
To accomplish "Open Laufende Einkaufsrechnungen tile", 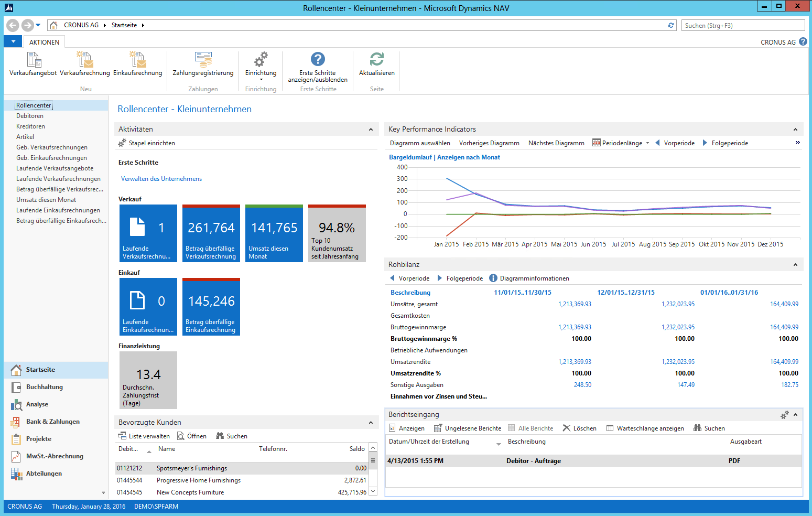I will (x=148, y=307).
